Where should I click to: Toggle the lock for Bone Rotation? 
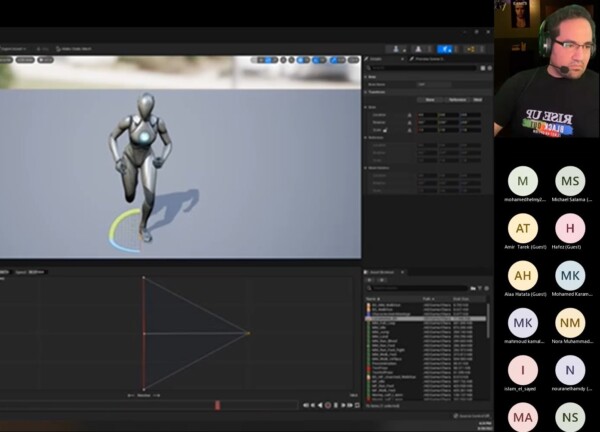409,122
